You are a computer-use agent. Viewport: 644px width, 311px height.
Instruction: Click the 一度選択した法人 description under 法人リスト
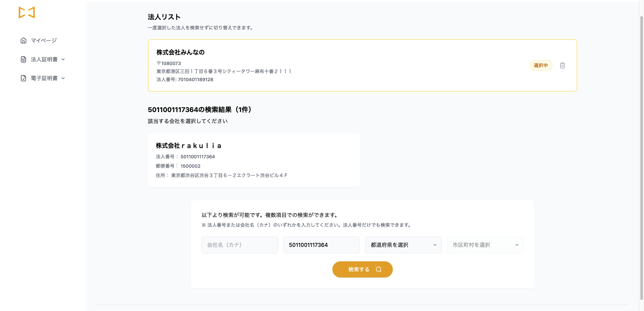click(201, 28)
